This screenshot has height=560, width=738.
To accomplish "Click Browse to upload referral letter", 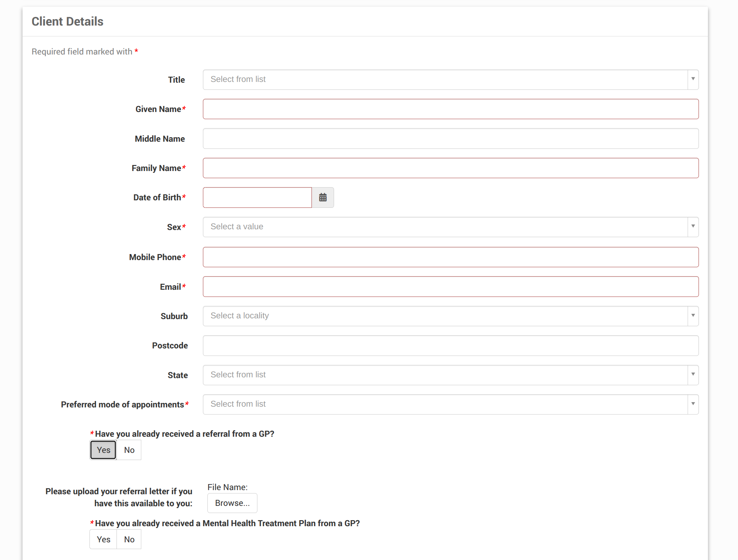I will click(x=232, y=503).
